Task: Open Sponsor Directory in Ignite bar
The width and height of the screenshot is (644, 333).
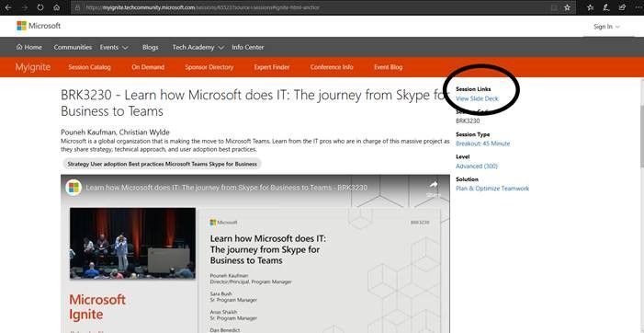Action: (209, 67)
